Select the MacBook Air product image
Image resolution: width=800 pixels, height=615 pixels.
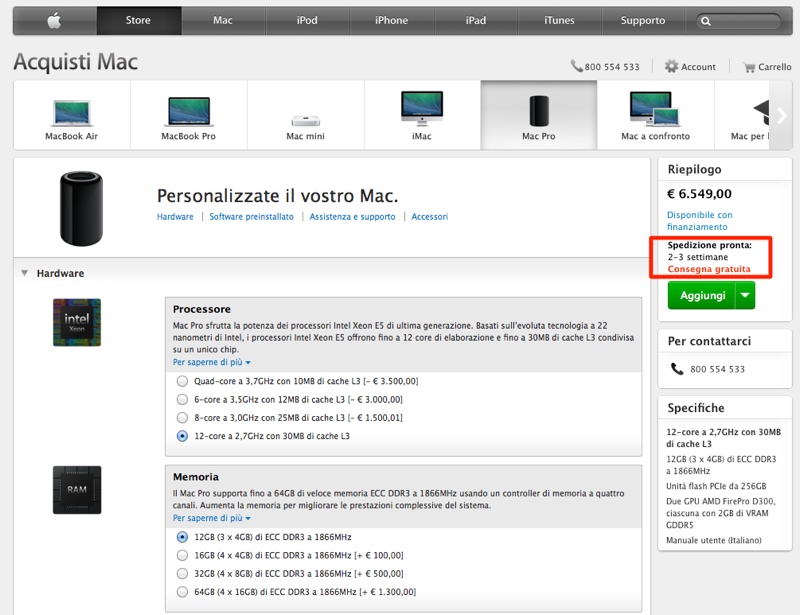tap(71, 112)
